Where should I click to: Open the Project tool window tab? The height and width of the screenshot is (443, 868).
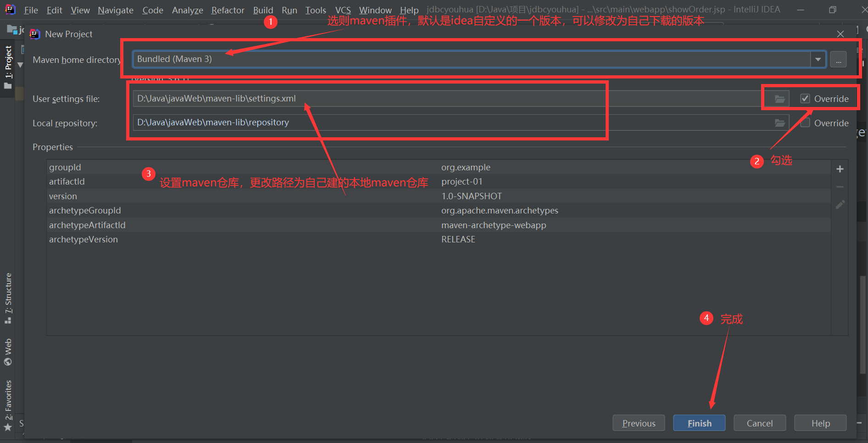(x=8, y=67)
